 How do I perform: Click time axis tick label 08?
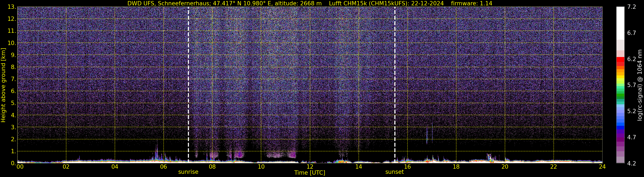coord(212,167)
